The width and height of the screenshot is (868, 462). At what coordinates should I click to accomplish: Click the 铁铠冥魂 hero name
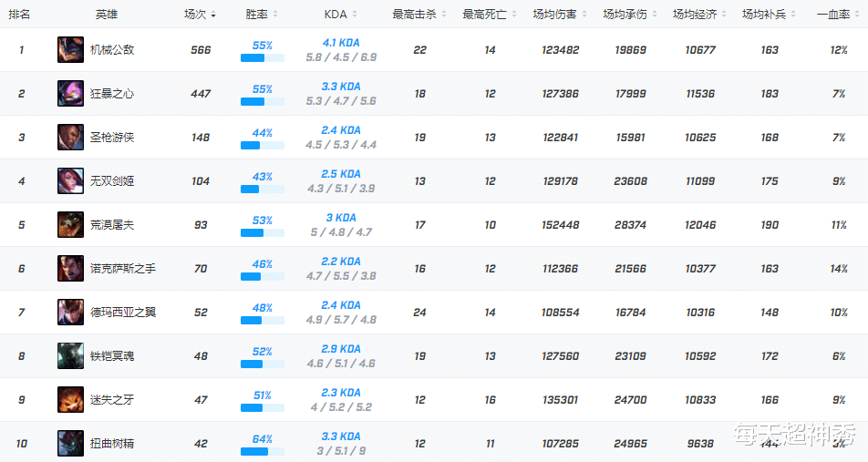click(112, 355)
